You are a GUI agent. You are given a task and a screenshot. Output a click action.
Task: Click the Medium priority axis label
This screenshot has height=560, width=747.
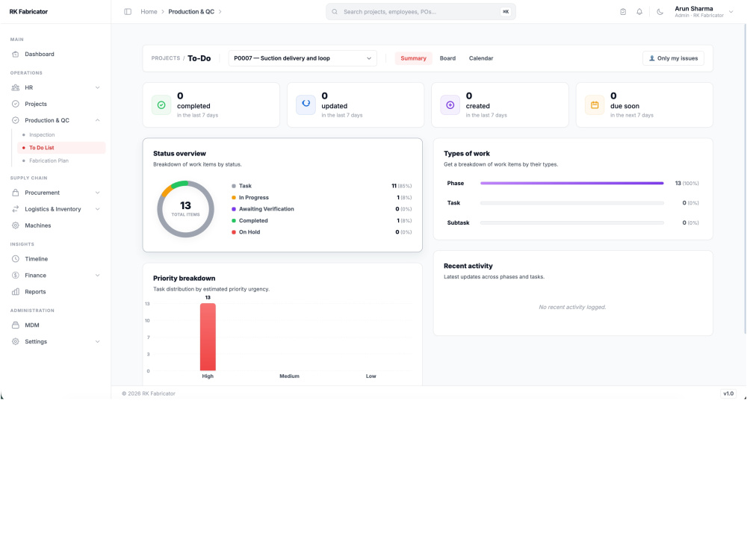point(289,376)
